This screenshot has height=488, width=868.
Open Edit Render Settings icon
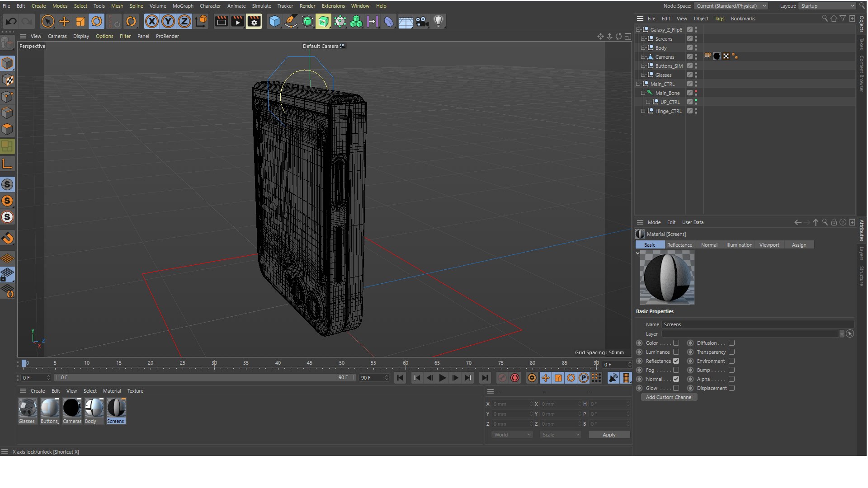click(x=254, y=21)
